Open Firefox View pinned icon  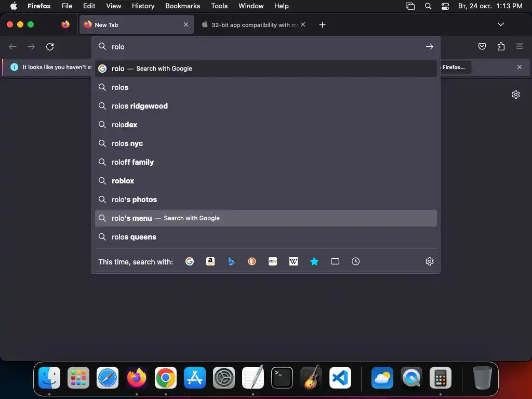65,24
